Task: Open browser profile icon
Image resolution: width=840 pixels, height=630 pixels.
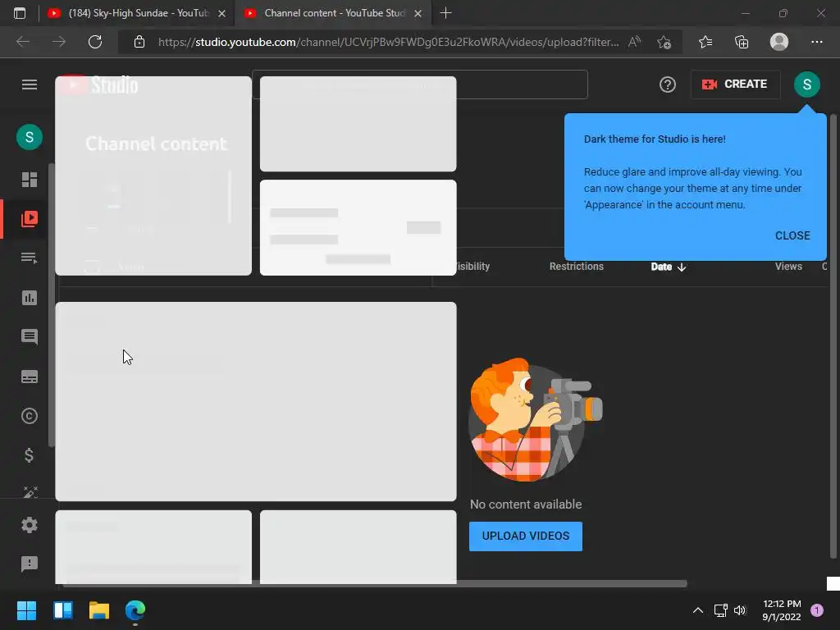Action: tap(779, 42)
